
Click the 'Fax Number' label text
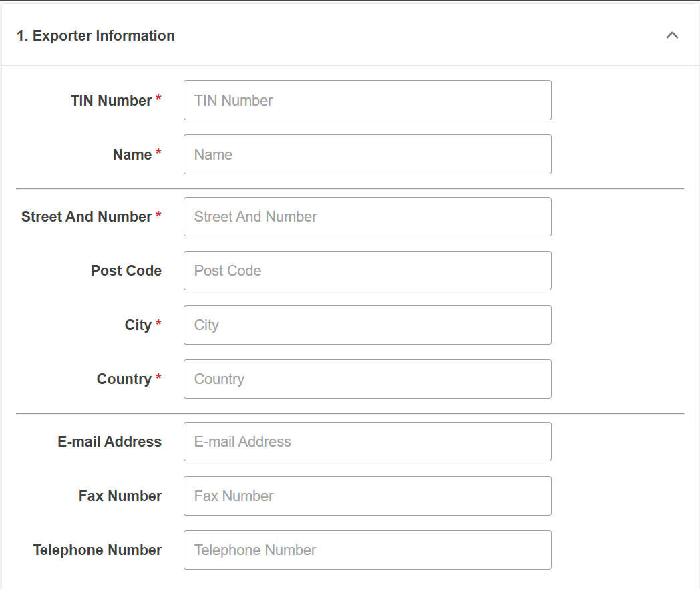[x=120, y=496]
